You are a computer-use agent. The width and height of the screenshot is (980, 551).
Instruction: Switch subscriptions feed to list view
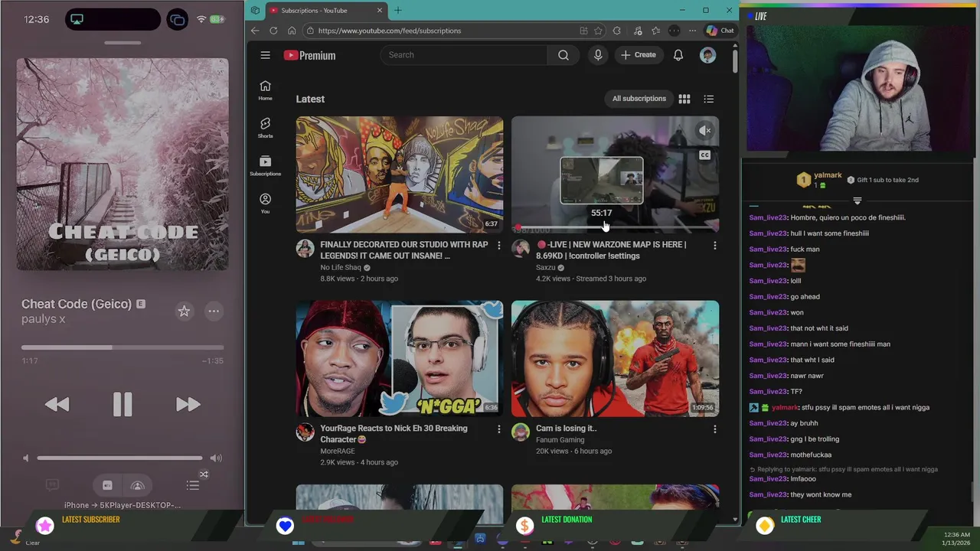(709, 99)
